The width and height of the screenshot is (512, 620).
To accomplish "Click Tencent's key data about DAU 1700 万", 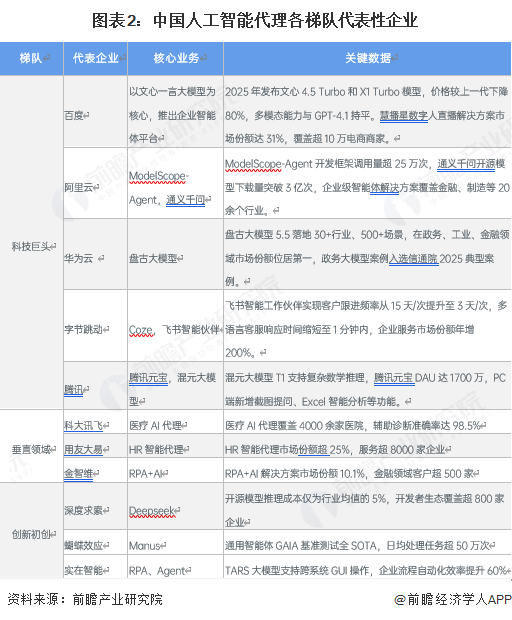I will point(367,386).
